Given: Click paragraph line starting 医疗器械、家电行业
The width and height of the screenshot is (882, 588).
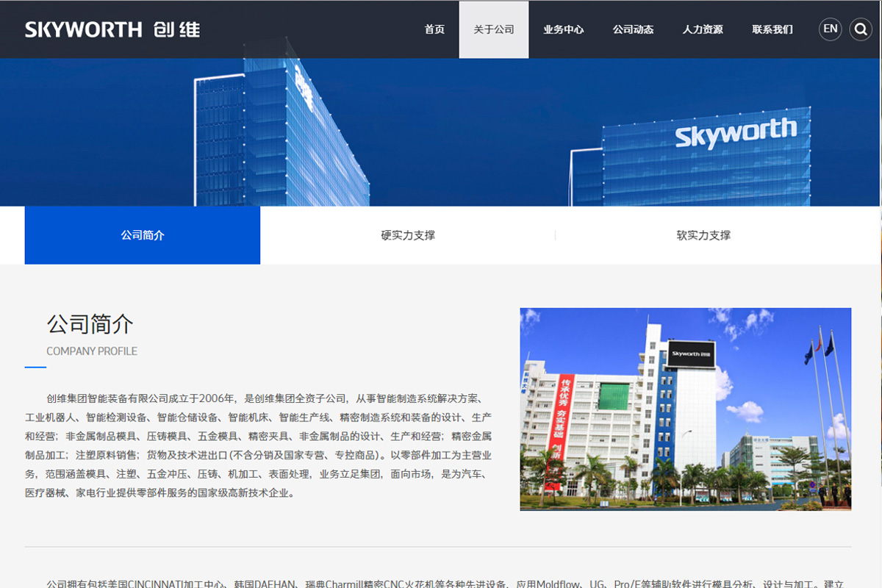Looking at the screenshot, I should 161,493.
